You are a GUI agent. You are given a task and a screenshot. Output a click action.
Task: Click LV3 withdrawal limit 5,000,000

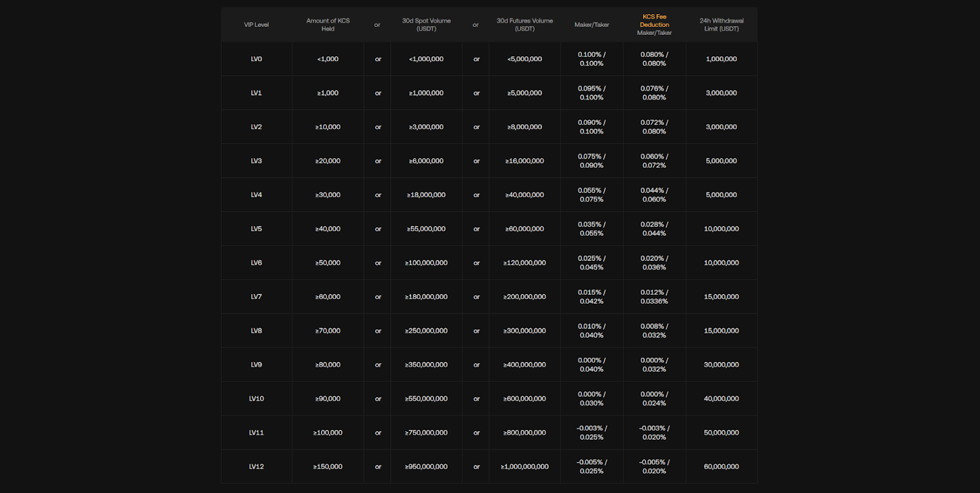(x=722, y=161)
